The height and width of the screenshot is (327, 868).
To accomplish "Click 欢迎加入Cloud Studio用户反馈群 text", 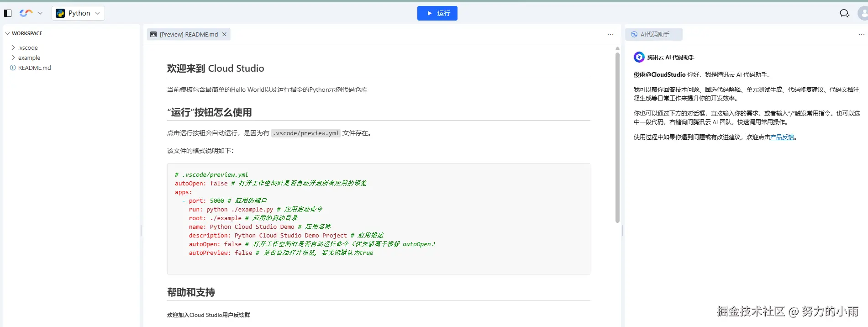I will pos(209,315).
